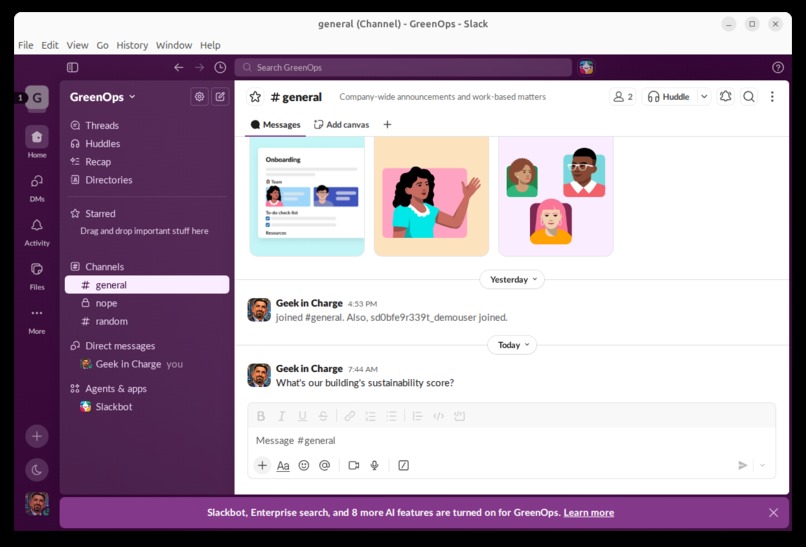This screenshot has height=547, width=806.
Task: Open Activity in the left rail
Action: click(x=37, y=232)
